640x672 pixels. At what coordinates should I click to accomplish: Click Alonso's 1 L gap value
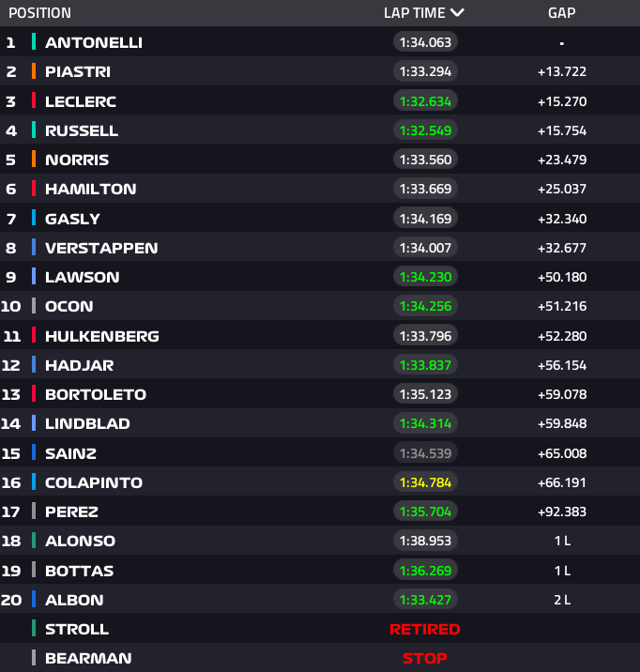click(561, 541)
